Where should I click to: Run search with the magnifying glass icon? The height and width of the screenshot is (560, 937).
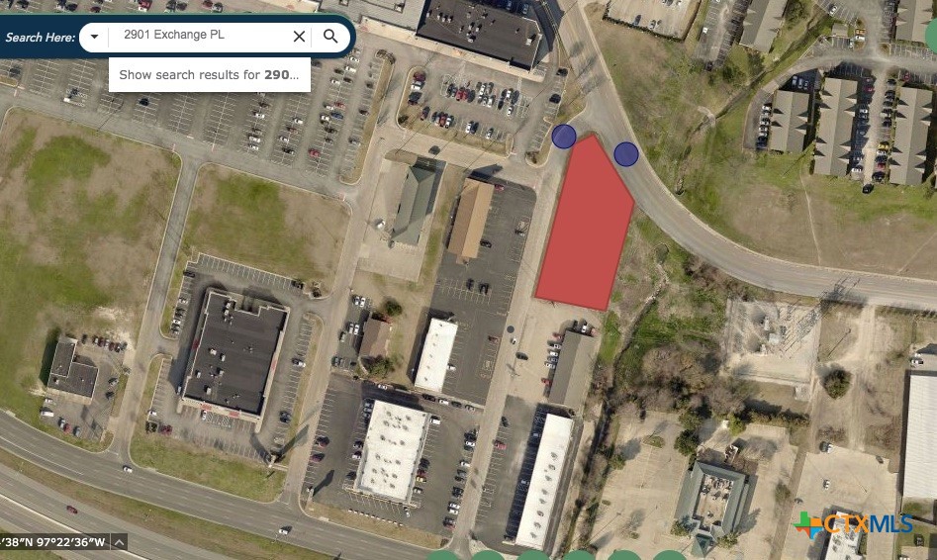[x=330, y=37]
